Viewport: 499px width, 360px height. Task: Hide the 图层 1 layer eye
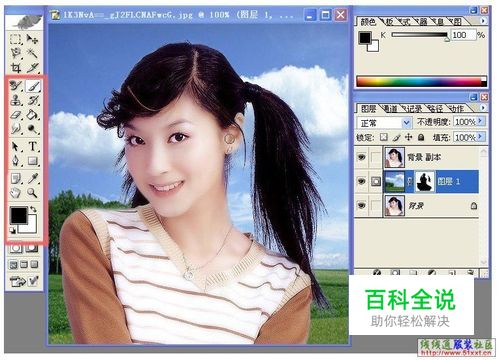tap(362, 181)
